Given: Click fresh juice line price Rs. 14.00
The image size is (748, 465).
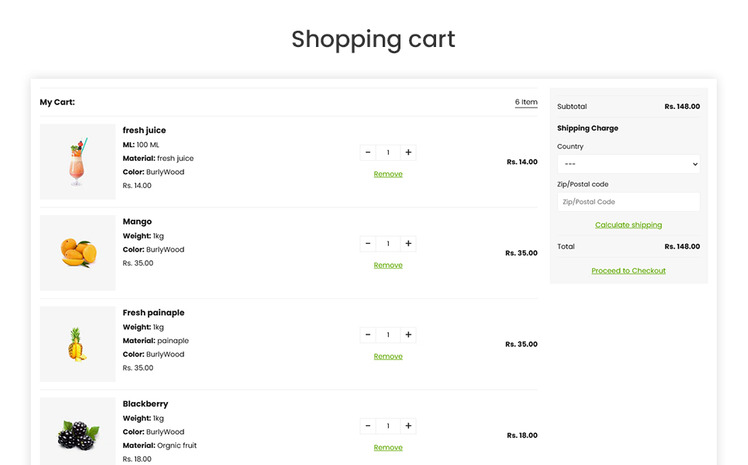Looking at the screenshot, I should pyautogui.click(x=522, y=162).
